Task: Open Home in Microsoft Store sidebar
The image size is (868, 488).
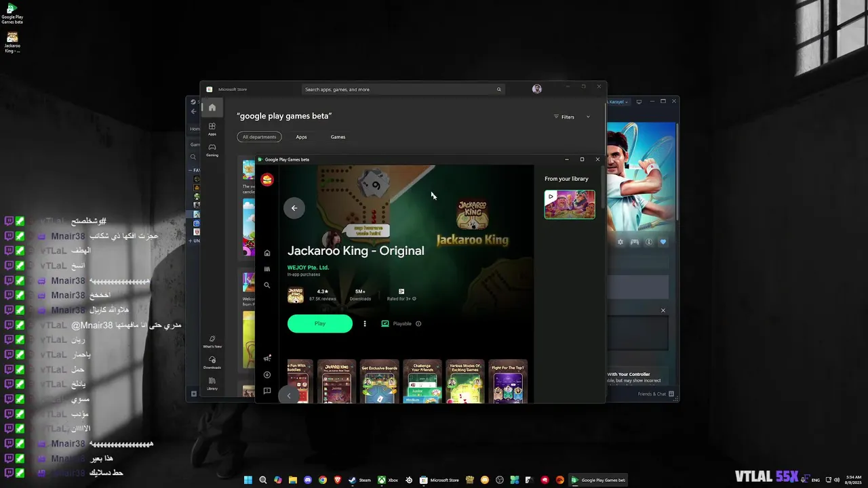Action: point(212,107)
